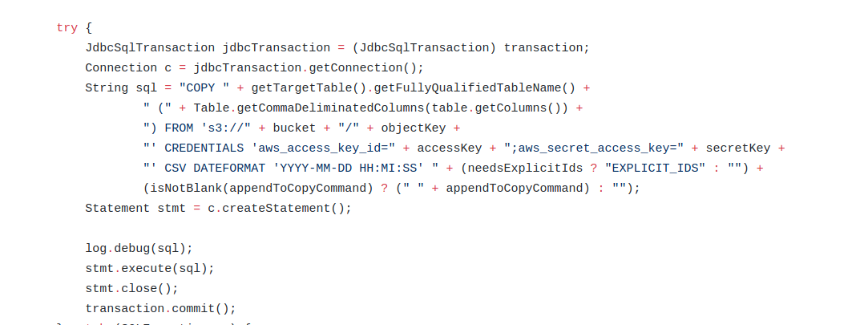Click the stmt.execute(sql) statement

[149, 269]
